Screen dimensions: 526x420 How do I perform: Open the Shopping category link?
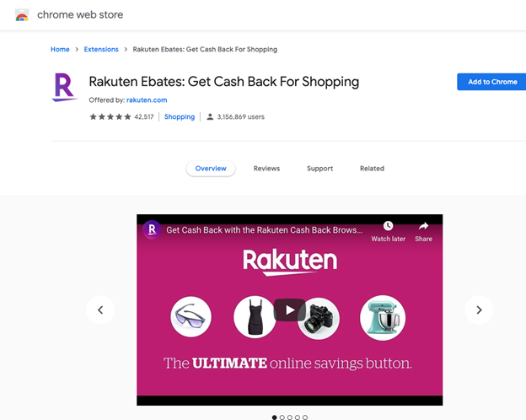[x=180, y=117]
